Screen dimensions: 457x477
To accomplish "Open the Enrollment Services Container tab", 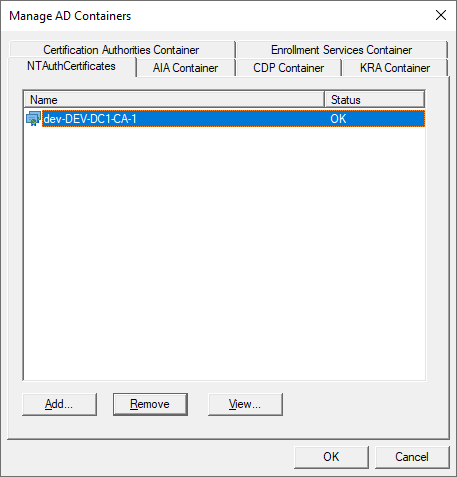I will tap(341, 50).
